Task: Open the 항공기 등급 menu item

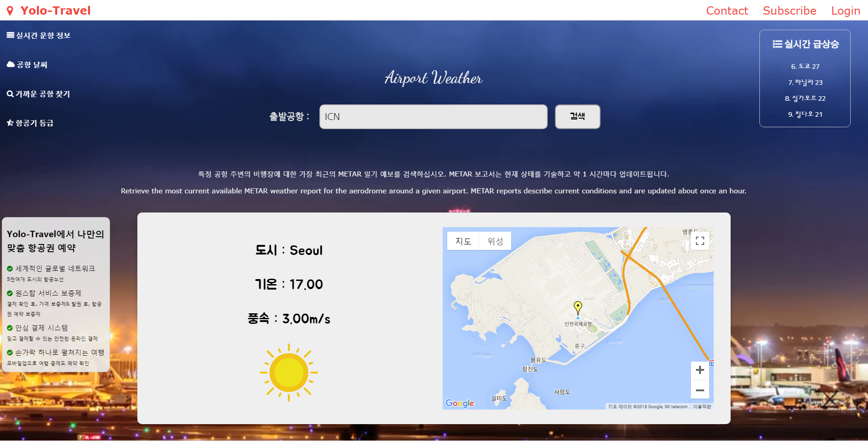Action: coord(30,123)
